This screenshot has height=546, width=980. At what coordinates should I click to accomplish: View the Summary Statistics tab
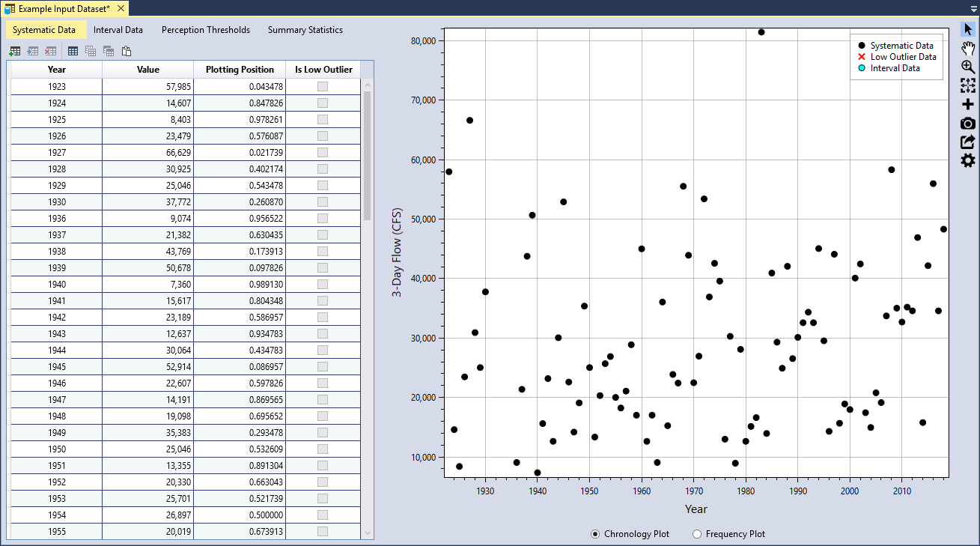coord(305,30)
